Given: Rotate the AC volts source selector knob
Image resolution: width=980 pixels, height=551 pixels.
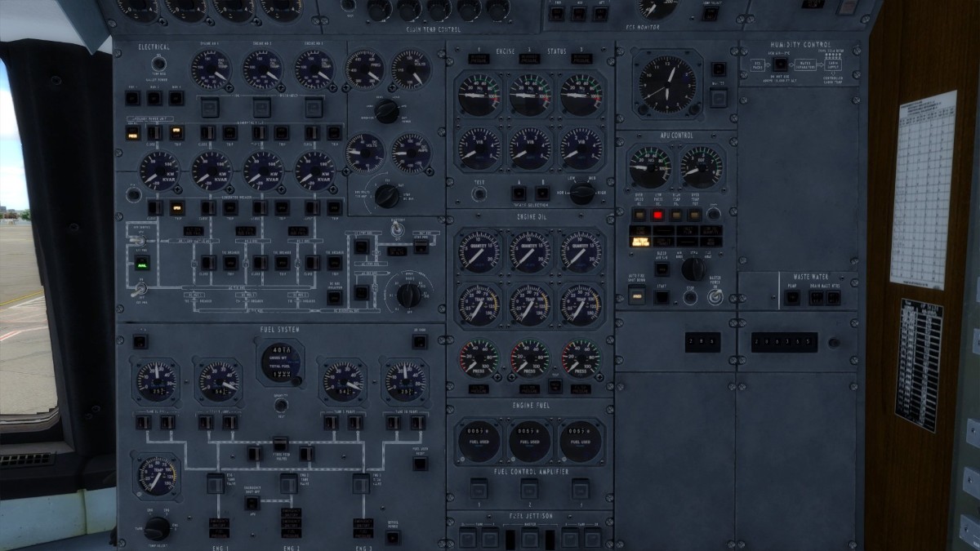Looking at the screenshot, I should (387, 112).
